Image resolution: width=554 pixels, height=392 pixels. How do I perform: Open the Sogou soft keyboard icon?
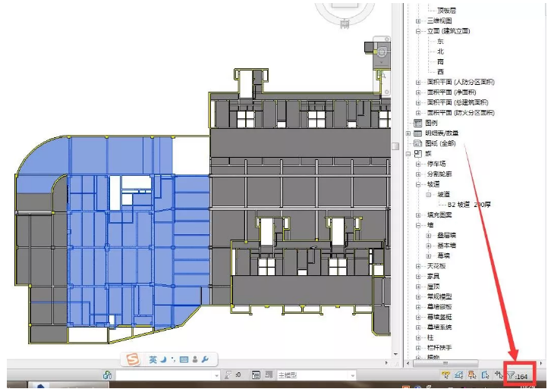tap(184, 360)
